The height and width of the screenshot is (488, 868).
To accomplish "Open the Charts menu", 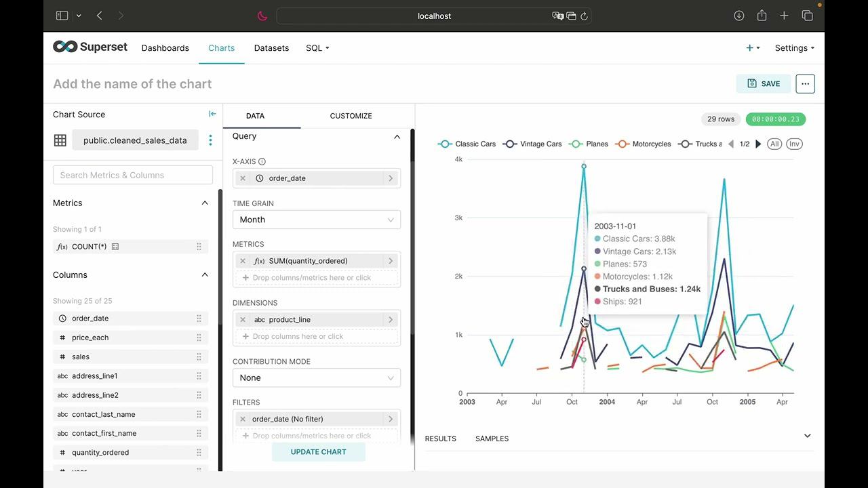I will [221, 48].
